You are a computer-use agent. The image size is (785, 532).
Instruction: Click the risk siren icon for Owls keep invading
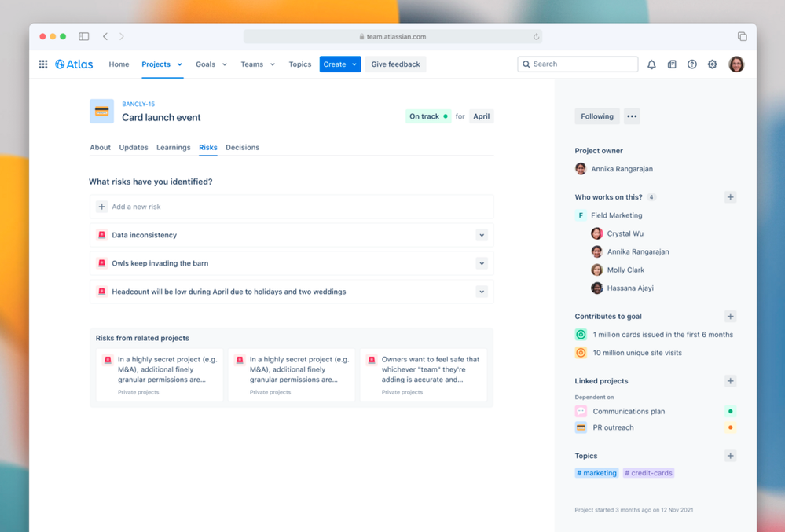(x=101, y=263)
